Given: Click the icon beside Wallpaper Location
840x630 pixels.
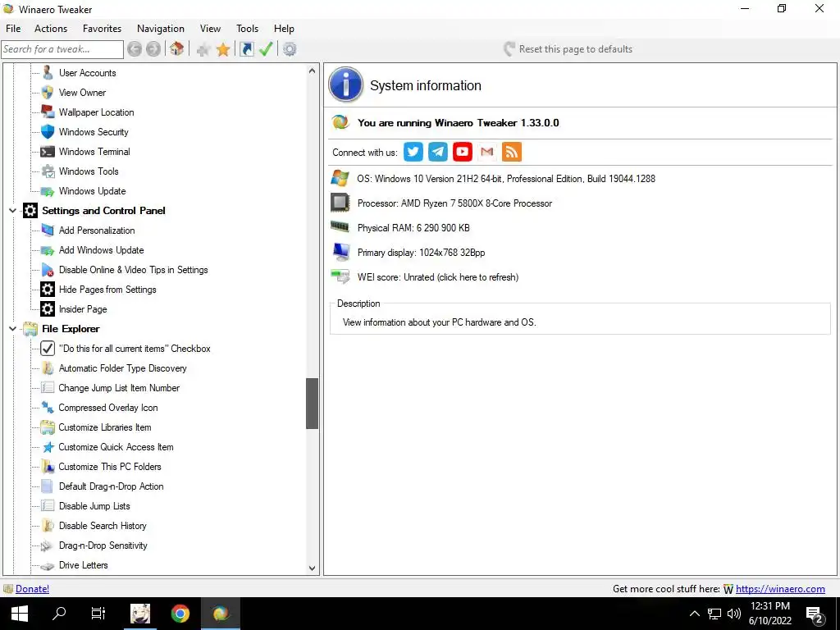Looking at the screenshot, I should [x=48, y=112].
